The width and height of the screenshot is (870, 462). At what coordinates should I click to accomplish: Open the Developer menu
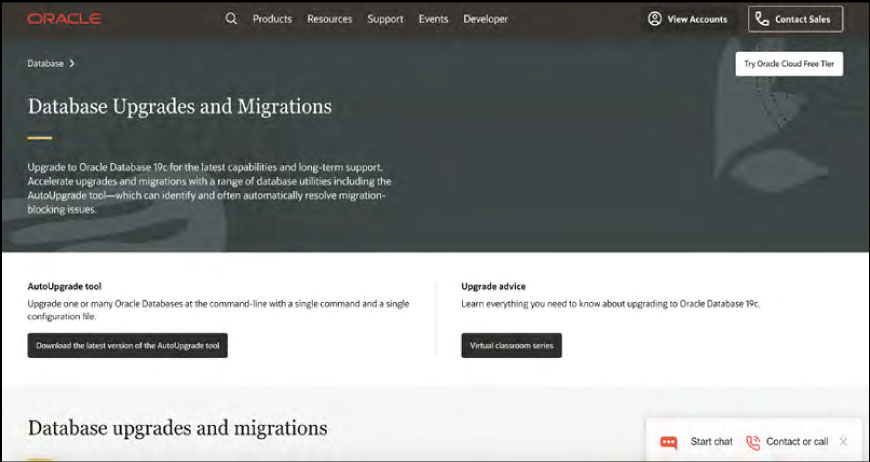485,19
